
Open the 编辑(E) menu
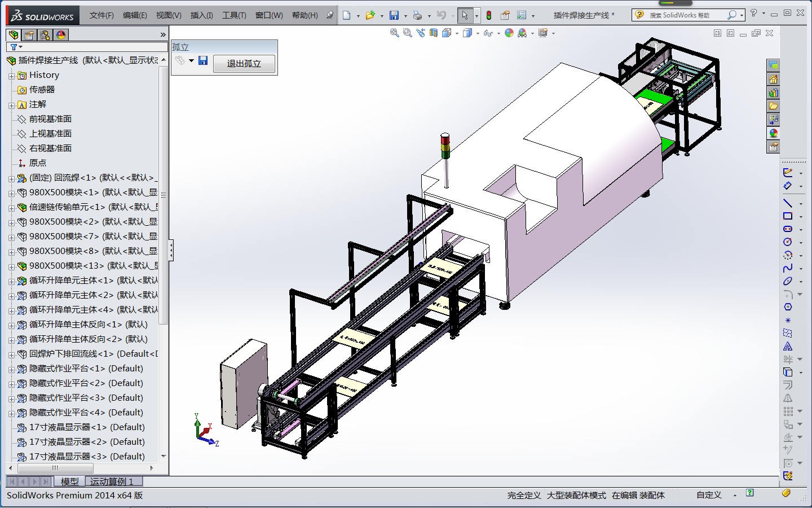click(x=135, y=15)
